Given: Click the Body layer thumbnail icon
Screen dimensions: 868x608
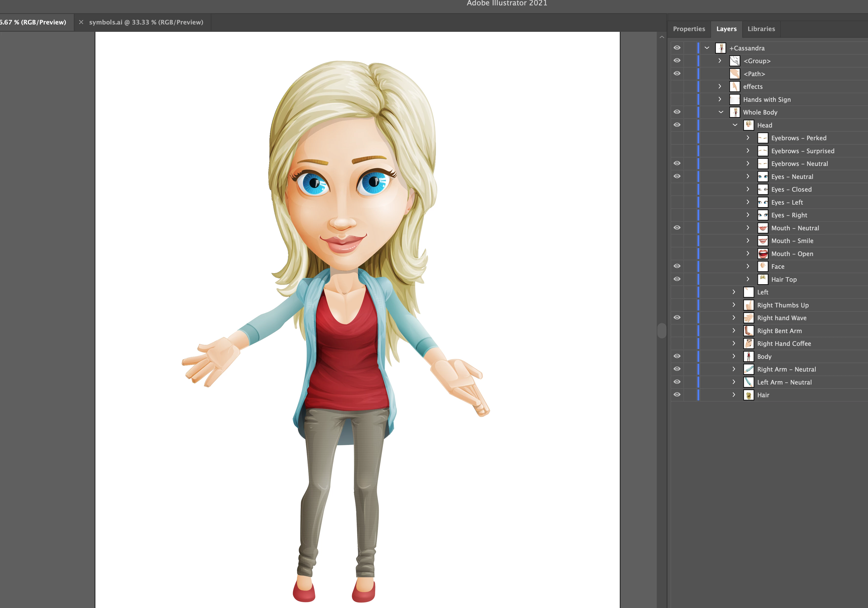Looking at the screenshot, I should pyautogui.click(x=748, y=356).
